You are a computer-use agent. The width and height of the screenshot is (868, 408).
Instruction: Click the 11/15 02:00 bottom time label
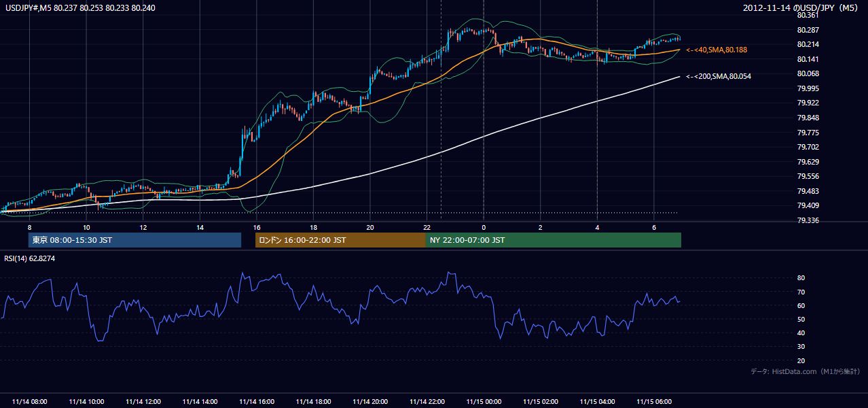(x=540, y=402)
